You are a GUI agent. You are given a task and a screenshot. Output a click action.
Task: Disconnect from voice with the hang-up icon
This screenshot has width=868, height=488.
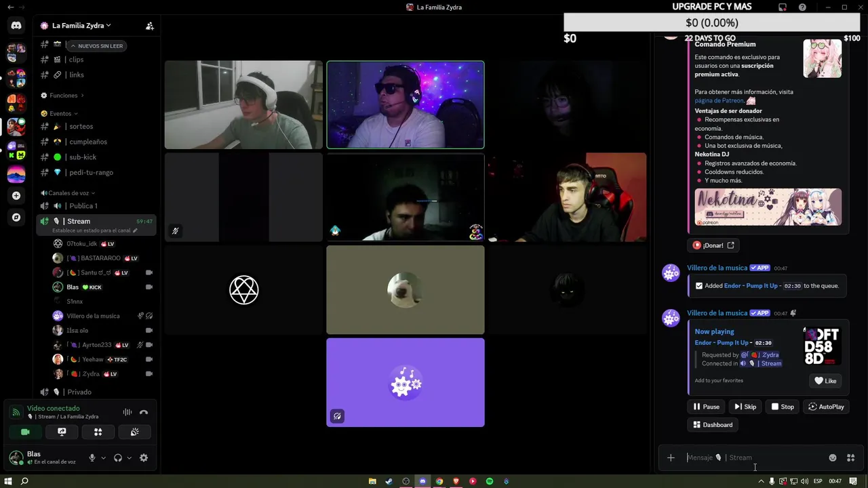tap(143, 412)
